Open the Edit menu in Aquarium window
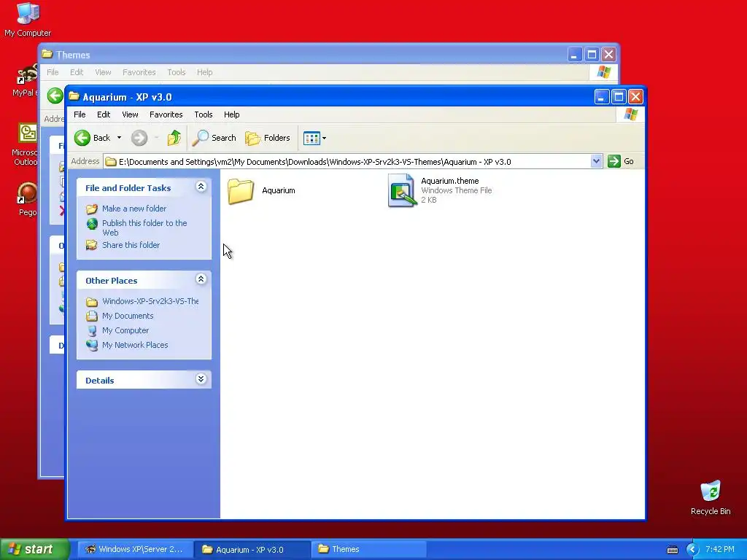Image resolution: width=747 pixels, height=560 pixels. (104, 114)
